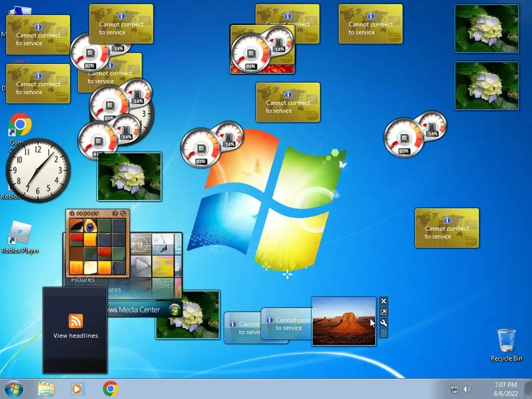Screen dimensions: 532x399
Task: Select the Roblox Player desktop shortcut
Action: click(20, 237)
